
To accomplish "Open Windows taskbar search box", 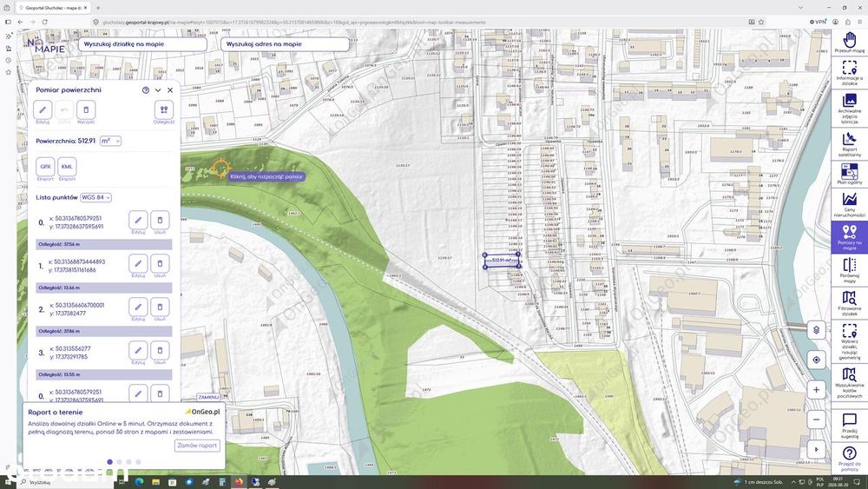I will click(65, 482).
